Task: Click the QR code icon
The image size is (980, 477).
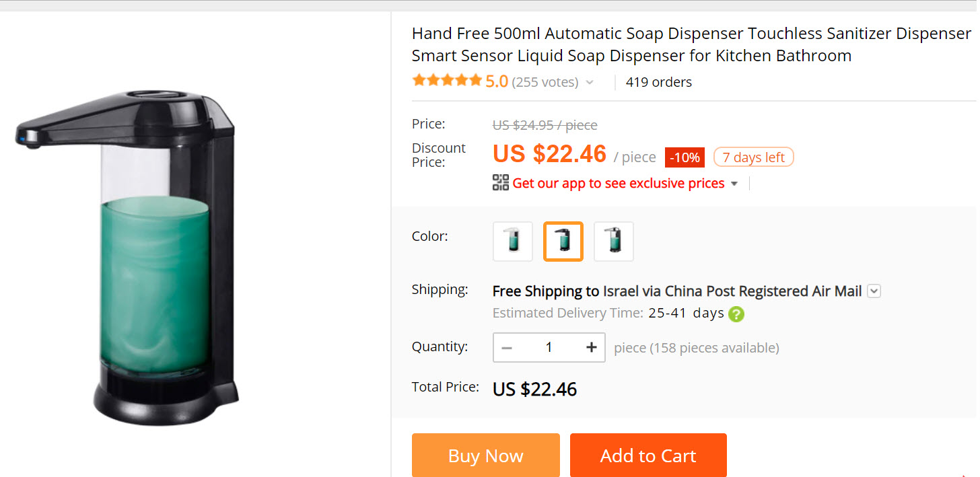Action: coord(500,183)
